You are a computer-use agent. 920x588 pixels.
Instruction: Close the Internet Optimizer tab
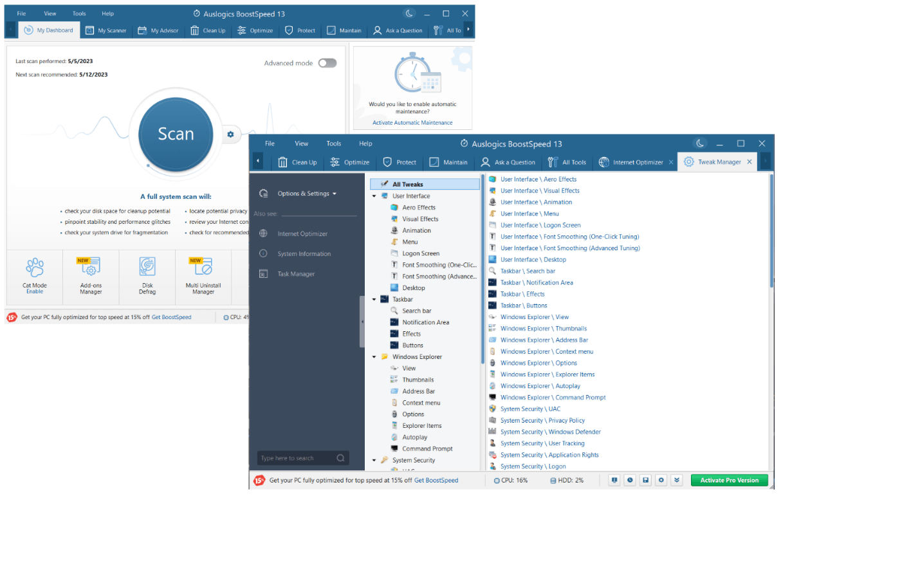(x=671, y=162)
